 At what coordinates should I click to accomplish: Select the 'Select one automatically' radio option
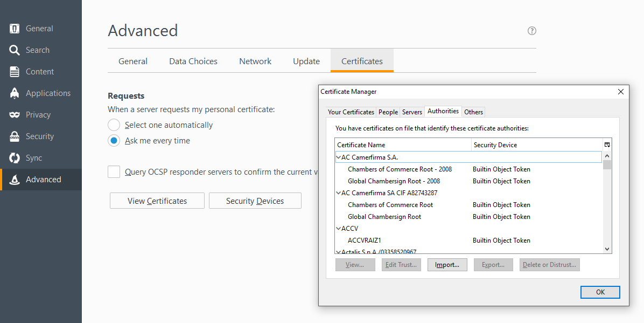[x=114, y=125]
